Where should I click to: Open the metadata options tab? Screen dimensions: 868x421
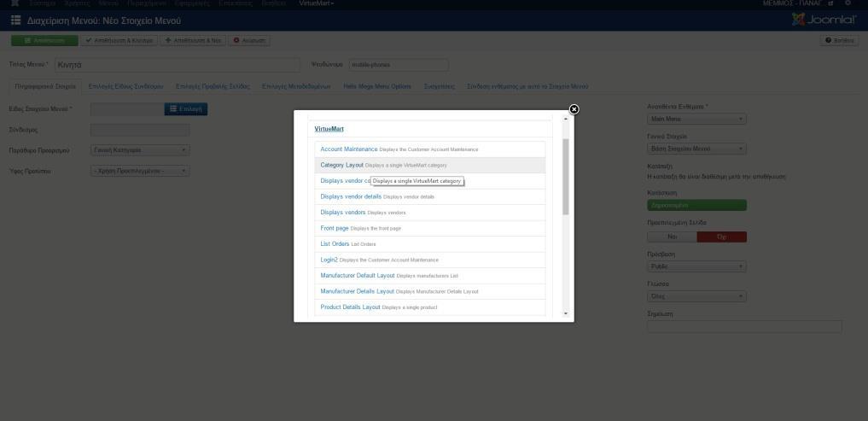(296, 86)
